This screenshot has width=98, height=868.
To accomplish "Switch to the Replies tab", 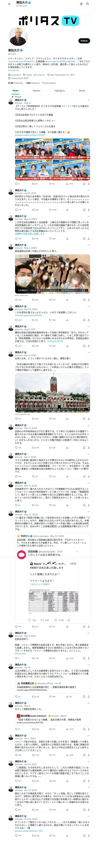I will tap(36, 91).
